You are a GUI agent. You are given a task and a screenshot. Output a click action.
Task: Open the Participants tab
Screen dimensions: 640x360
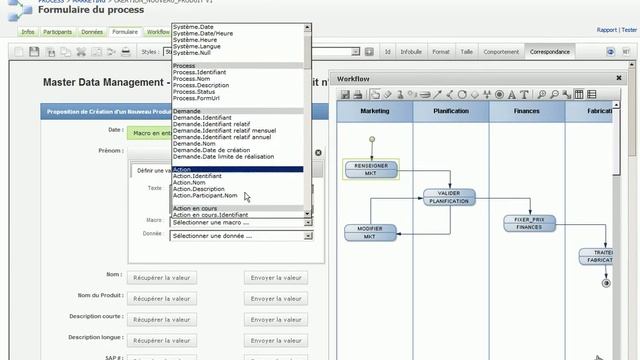coord(58,32)
